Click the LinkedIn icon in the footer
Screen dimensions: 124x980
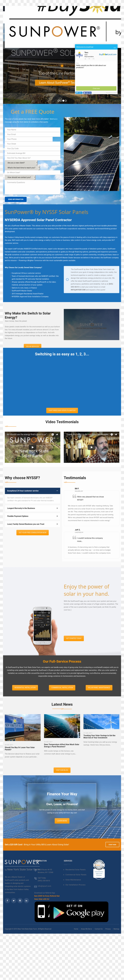coord(26,901)
